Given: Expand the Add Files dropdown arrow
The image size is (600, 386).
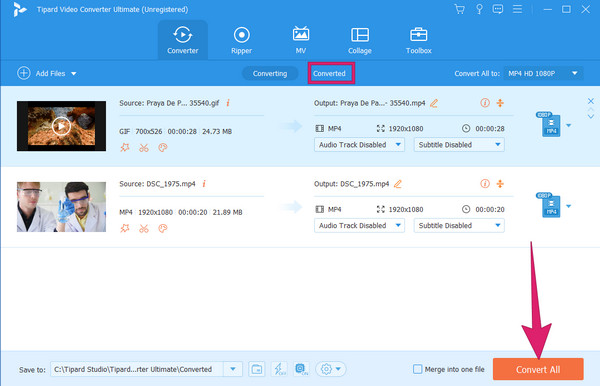Looking at the screenshot, I should tap(73, 73).
